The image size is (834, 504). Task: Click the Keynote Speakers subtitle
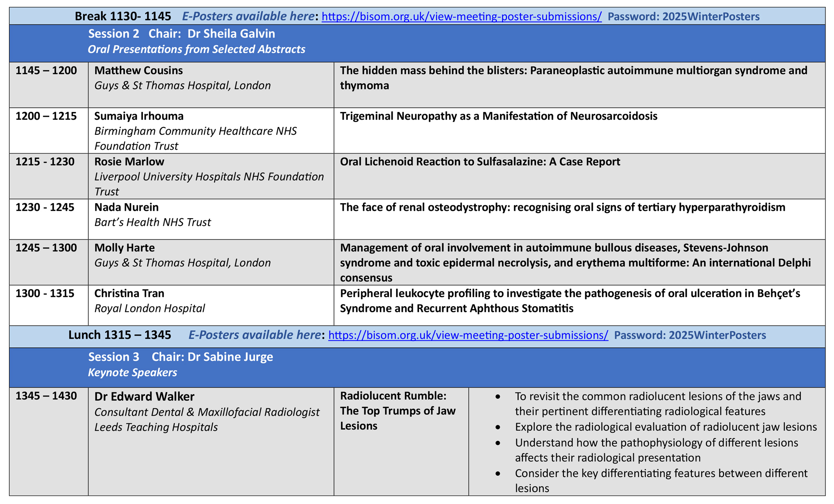coord(132,373)
